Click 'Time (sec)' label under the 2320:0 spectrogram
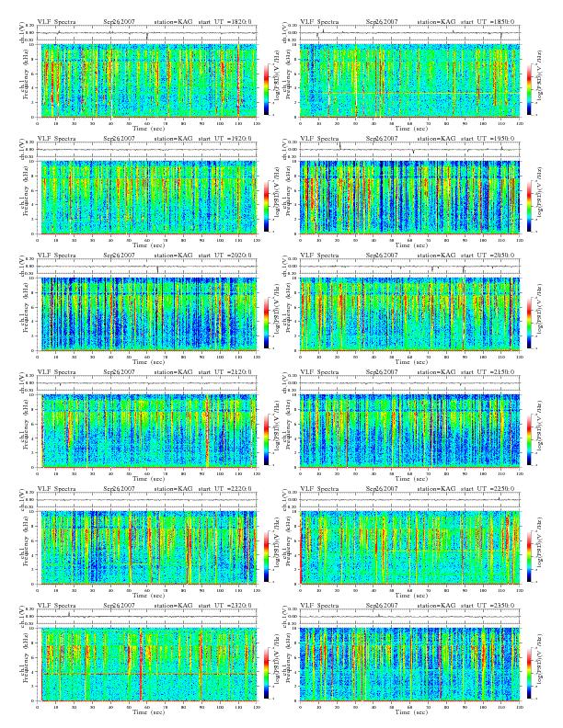563x728 pixels. (x=147, y=712)
